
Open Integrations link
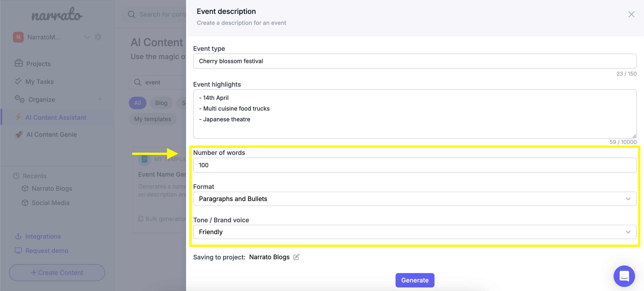[x=43, y=236]
